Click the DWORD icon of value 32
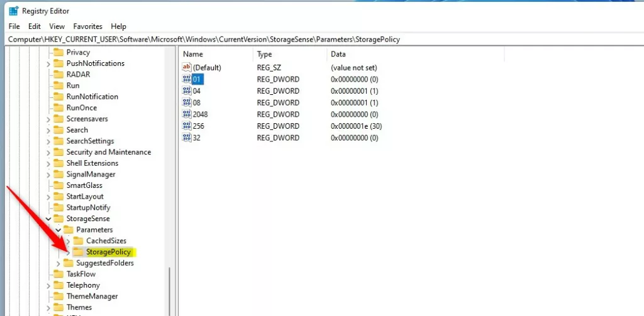 (x=187, y=138)
